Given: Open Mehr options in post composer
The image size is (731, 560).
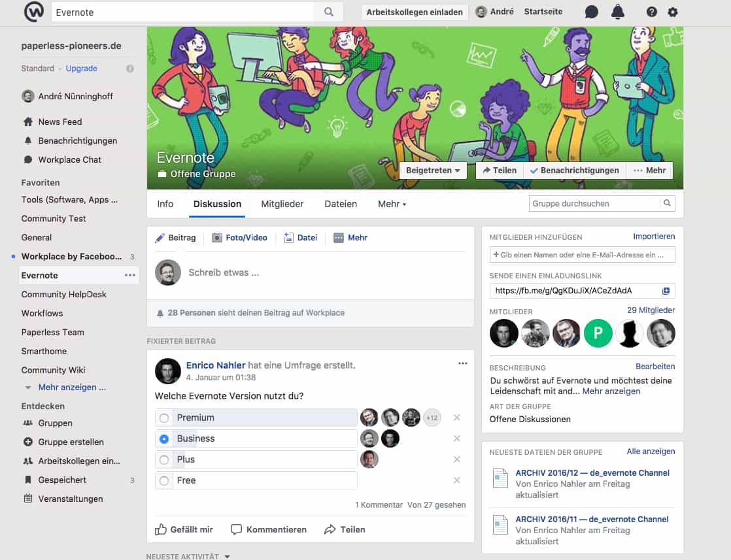Looking at the screenshot, I should pyautogui.click(x=350, y=238).
